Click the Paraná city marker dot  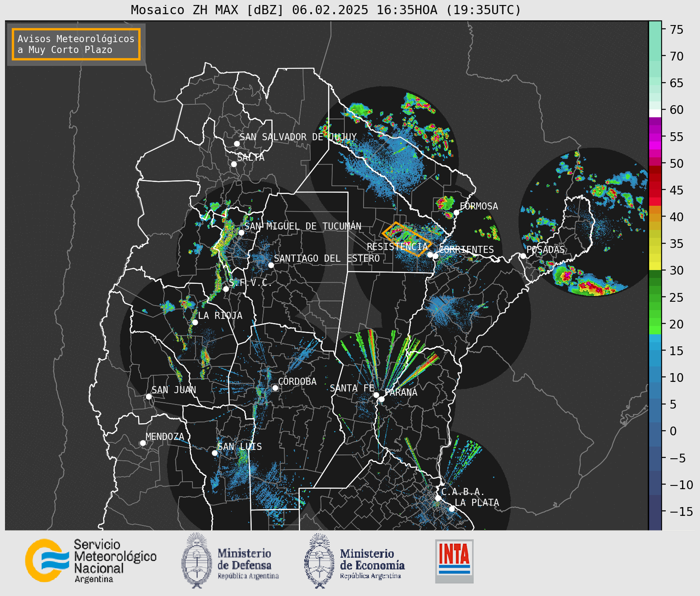click(x=382, y=399)
